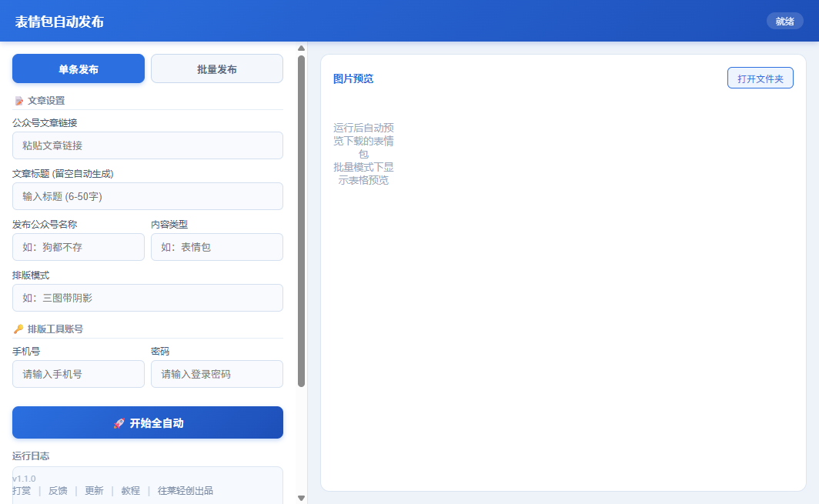This screenshot has width=819, height=504.
Task: Open the 打赏 link
Action: click(x=22, y=490)
